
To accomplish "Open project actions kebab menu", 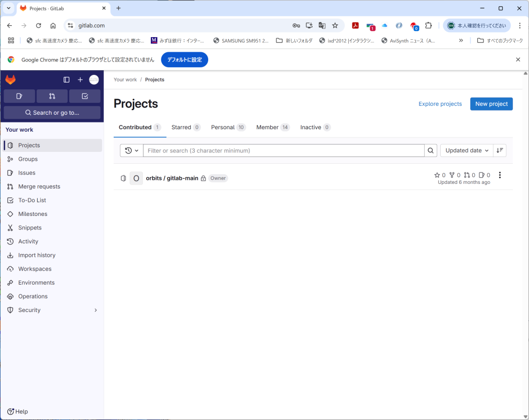I will point(500,175).
